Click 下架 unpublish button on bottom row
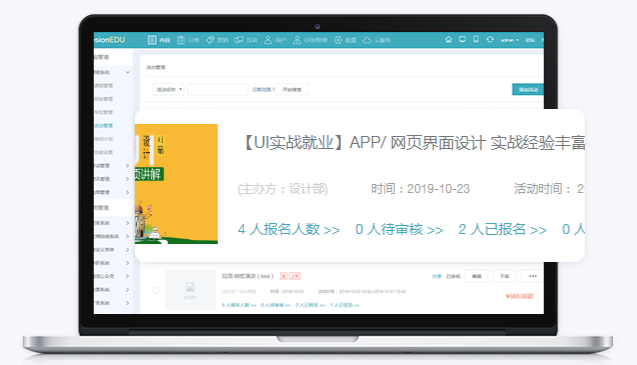Viewport: 637px width, 365px height. click(504, 276)
